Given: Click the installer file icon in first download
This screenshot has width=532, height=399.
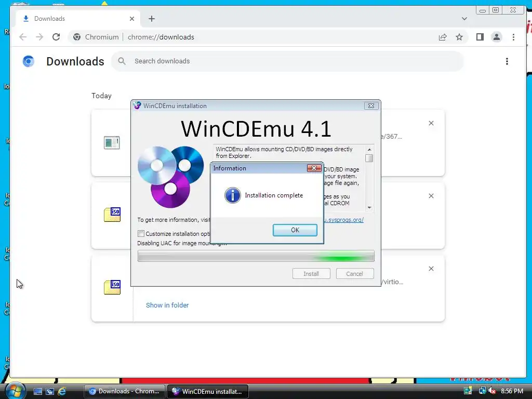Looking at the screenshot, I should 112,142.
